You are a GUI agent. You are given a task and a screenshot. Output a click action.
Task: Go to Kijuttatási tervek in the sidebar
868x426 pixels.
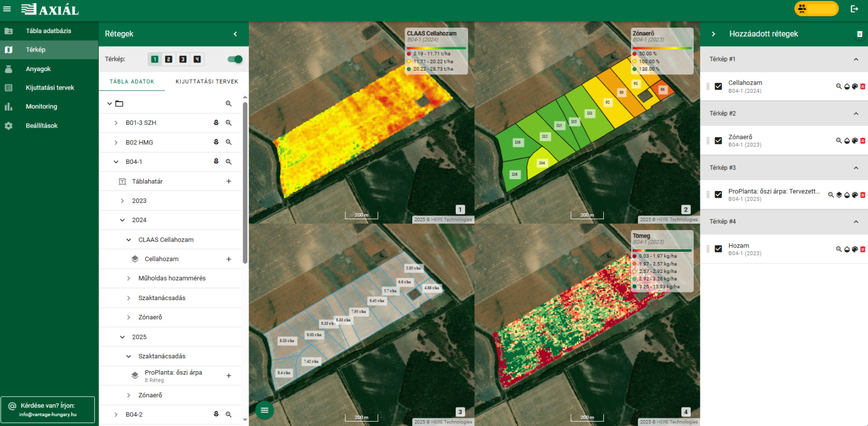tap(49, 87)
